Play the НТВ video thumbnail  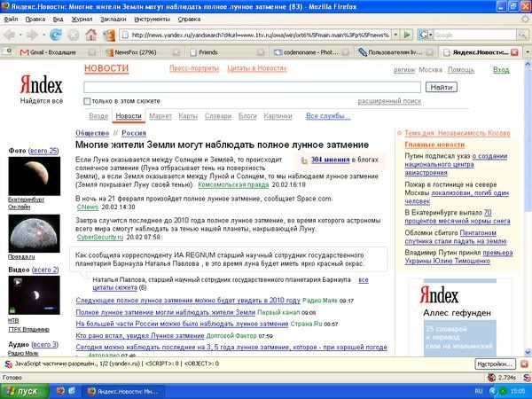click(35, 295)
